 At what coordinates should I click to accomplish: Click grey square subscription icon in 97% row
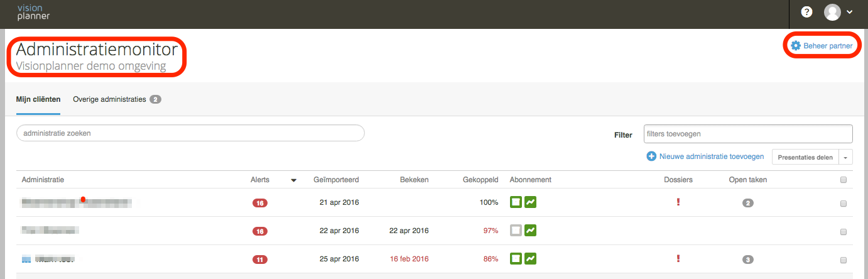click(x=516, y=231)
